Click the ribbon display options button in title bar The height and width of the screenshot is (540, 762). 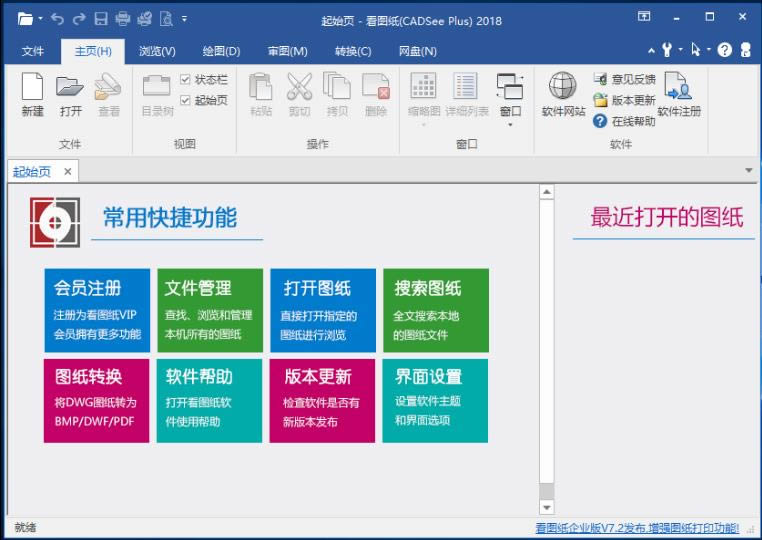(x=644, y=17)
